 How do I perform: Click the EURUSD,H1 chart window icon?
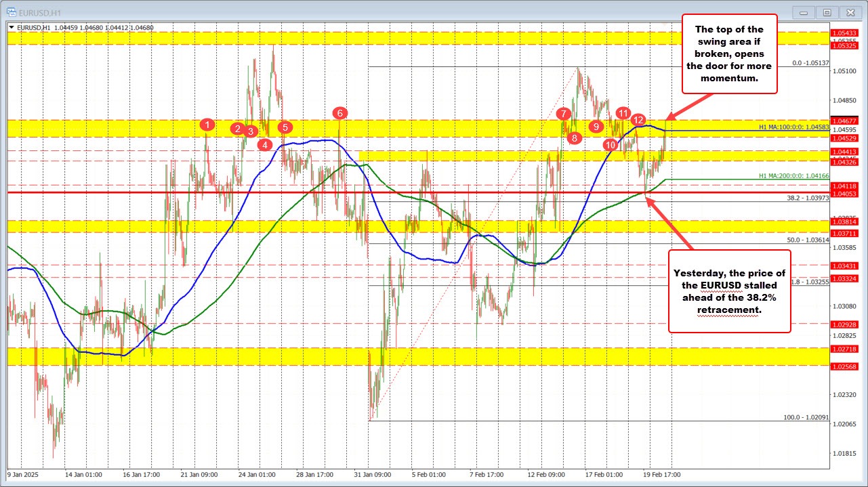[x=7, y=12]
